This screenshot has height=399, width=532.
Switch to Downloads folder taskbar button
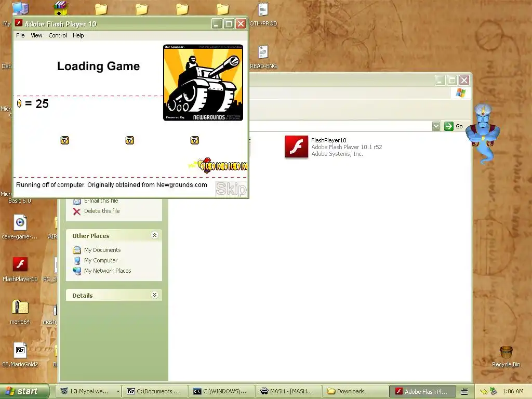[x=354, y=391]
